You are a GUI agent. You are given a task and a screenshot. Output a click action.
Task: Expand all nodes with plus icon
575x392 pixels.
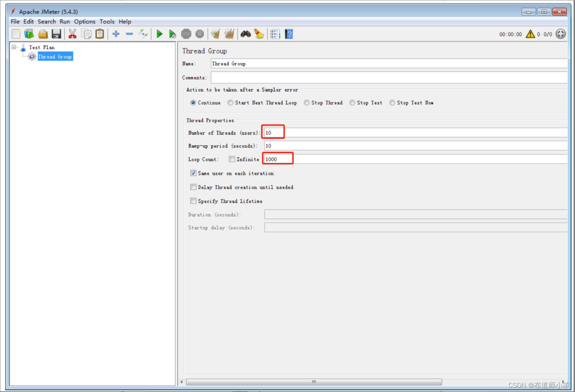[116, 34]
